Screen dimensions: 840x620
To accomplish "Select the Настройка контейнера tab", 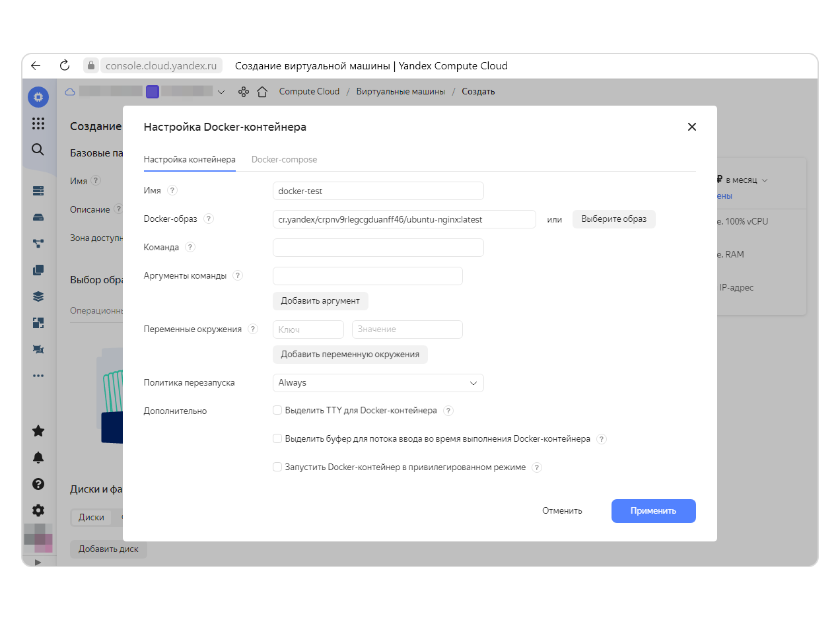I will (190, 159).
